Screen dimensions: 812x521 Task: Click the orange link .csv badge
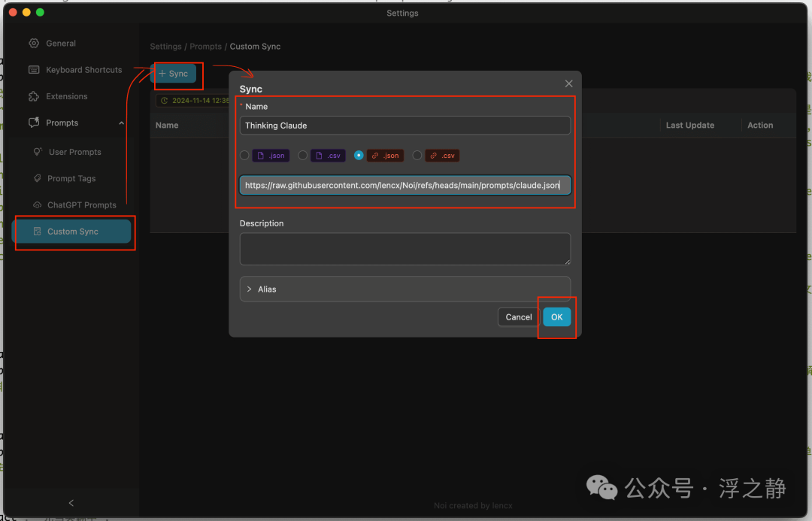pyautogui.click(x=442, y=156)
